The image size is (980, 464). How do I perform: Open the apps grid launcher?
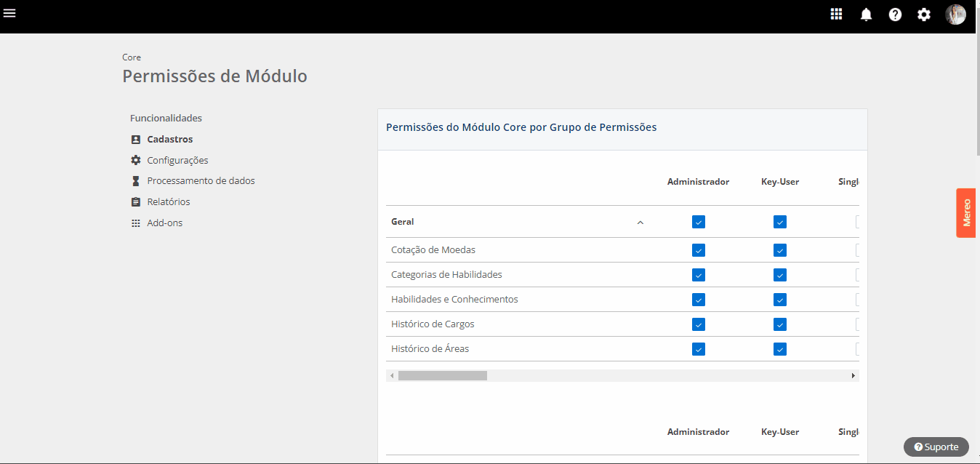pyautogui.click(x=836, y=15)
